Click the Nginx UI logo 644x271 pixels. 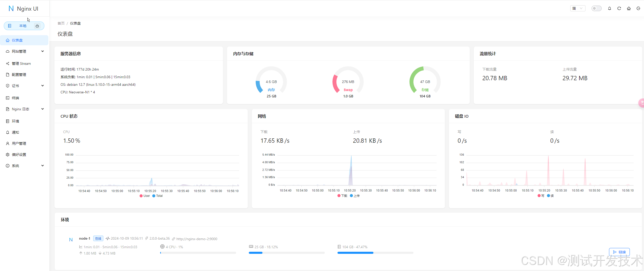pyautogui.click(x=23, y=9)
